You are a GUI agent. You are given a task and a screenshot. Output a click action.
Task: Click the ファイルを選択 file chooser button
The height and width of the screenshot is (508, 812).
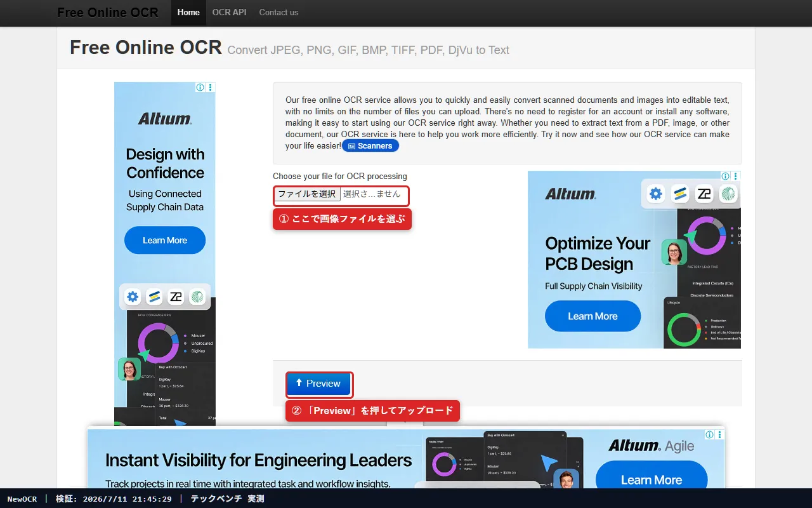click(308, 194)
